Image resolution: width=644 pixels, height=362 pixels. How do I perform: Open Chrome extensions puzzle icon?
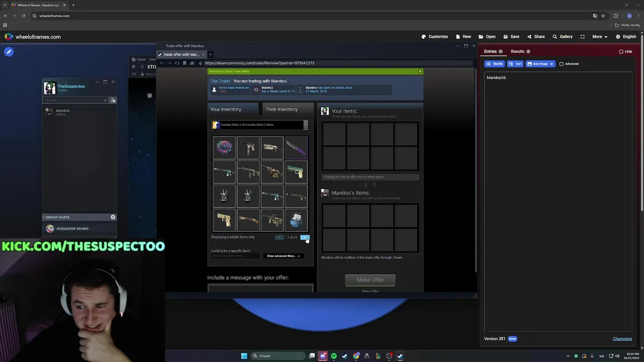[616, 16]
